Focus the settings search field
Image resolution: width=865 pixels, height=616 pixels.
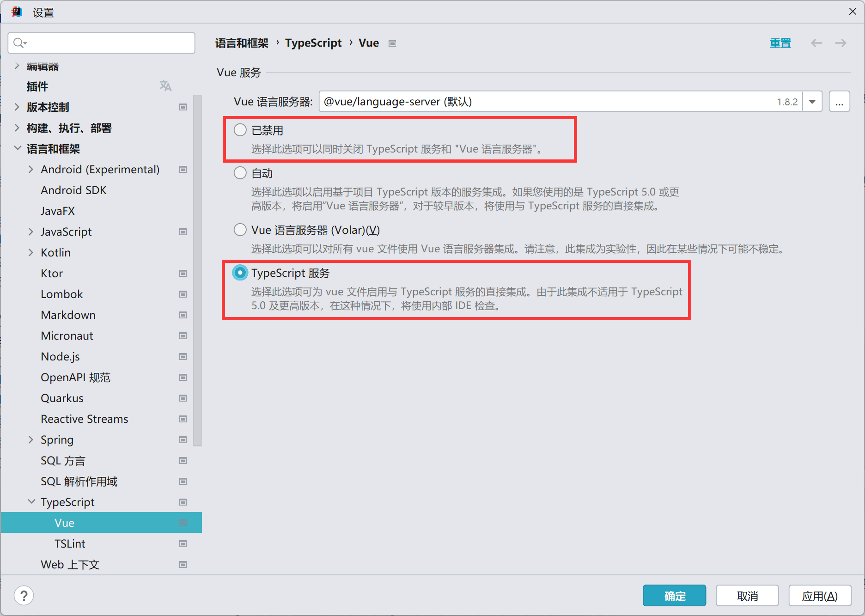point(101,43)
